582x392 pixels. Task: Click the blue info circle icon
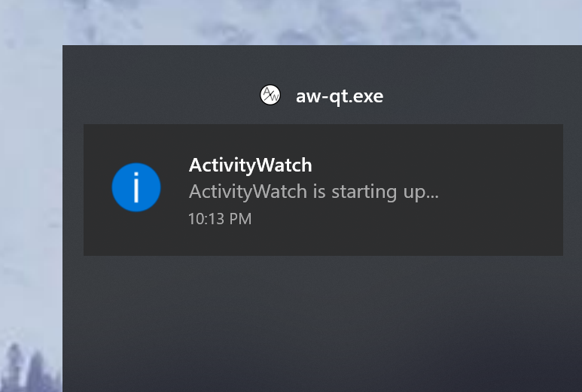point(136,187)
